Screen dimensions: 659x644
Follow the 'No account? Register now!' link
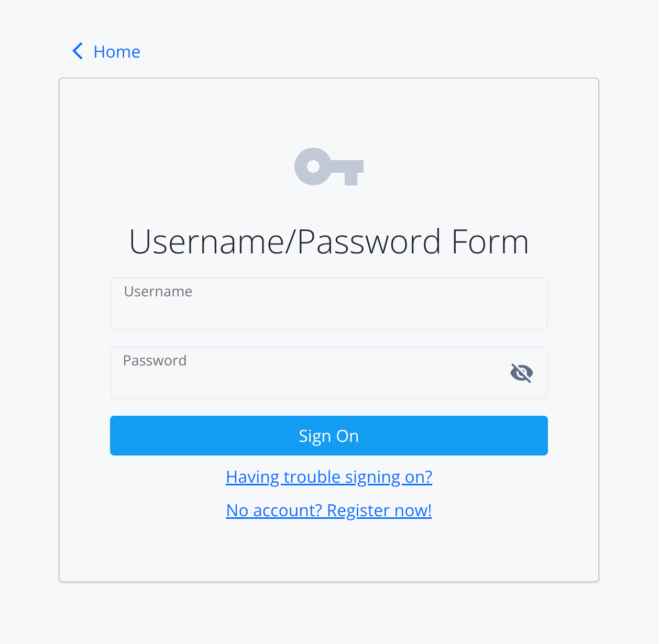329,510
